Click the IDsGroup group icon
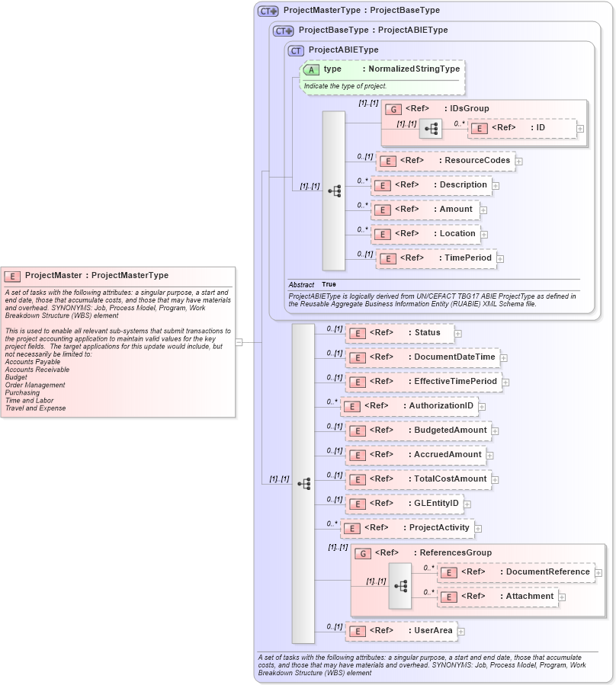 point(394,108)
